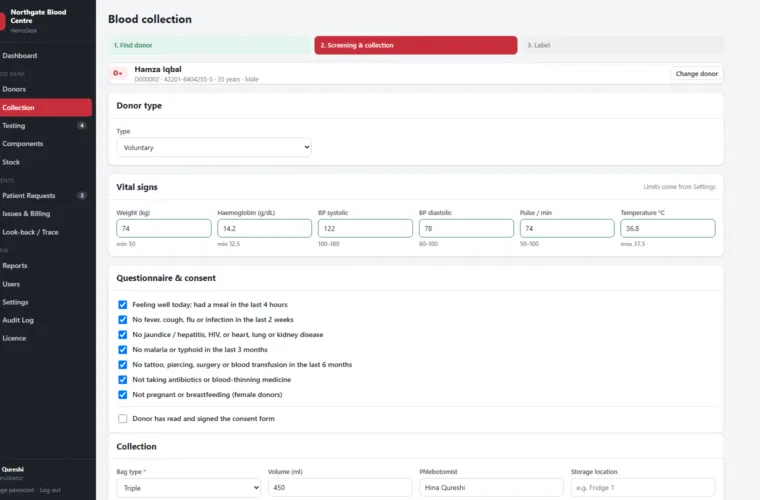This screenshot has height=500, width=760.
Task: Open Audit Log in the sidebar
Action: pyautogui.click(x=46, y=320)
